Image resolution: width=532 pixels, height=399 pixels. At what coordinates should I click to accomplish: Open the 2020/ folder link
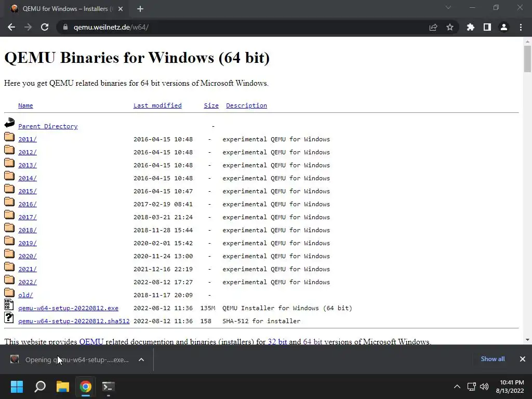click(28, 256)
